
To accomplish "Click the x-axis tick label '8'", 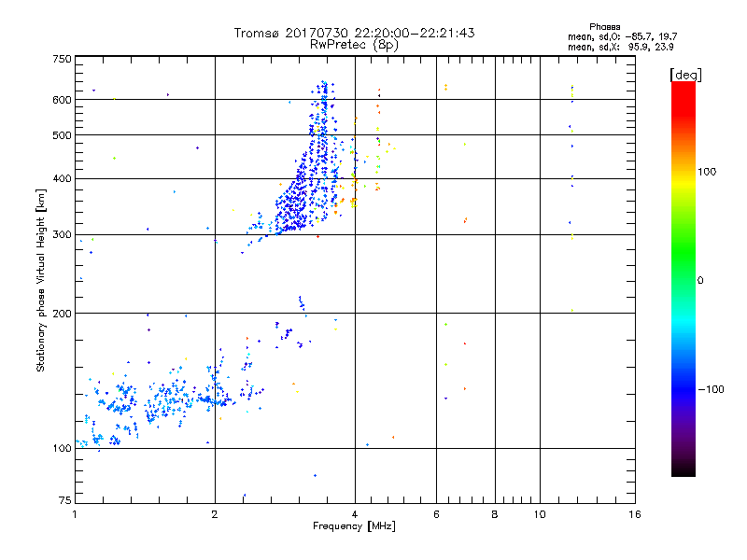I will (x=495, y=514).
